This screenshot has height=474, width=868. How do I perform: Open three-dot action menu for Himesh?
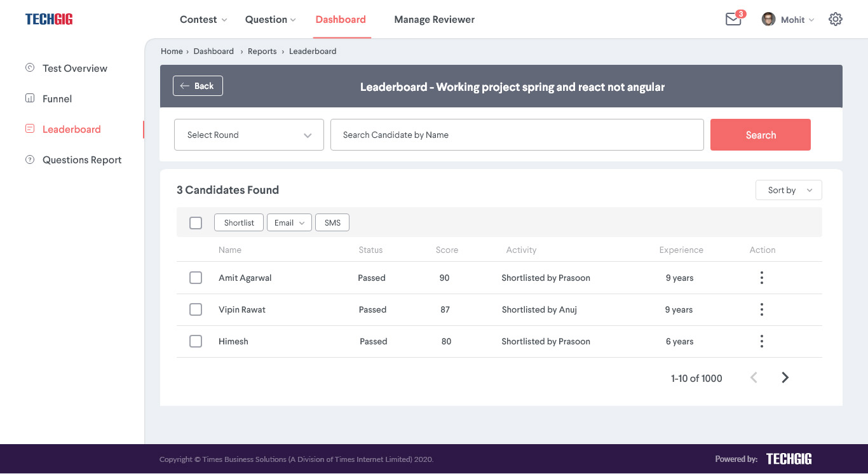[x=761, y=341]
